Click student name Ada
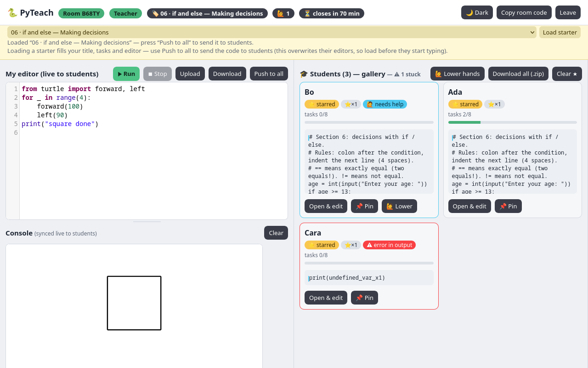The width and height of the screenshot is (588, 368). click(455, 92)
